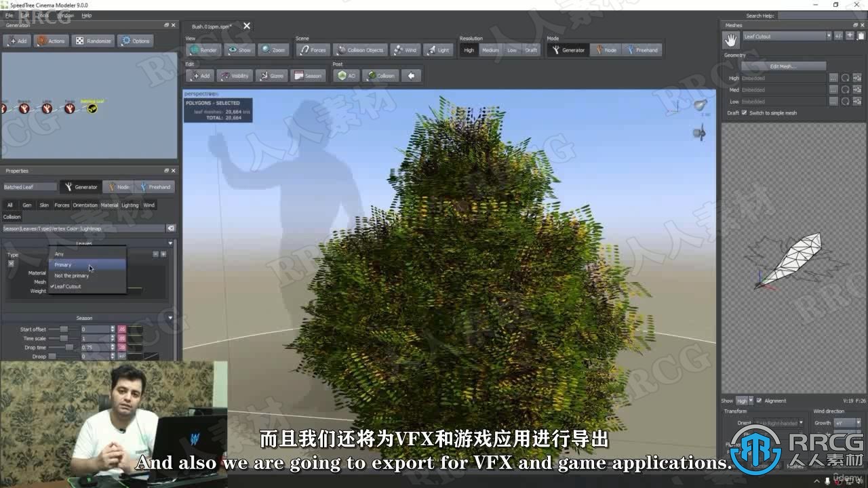Click the Add button in Generation panel
This screenshot has width=868, height=488.
click(17, 41)
